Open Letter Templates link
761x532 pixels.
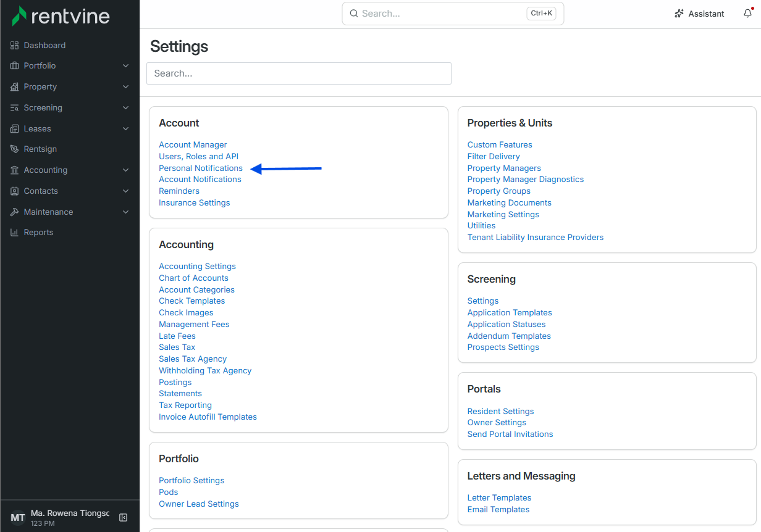(500, 497)
